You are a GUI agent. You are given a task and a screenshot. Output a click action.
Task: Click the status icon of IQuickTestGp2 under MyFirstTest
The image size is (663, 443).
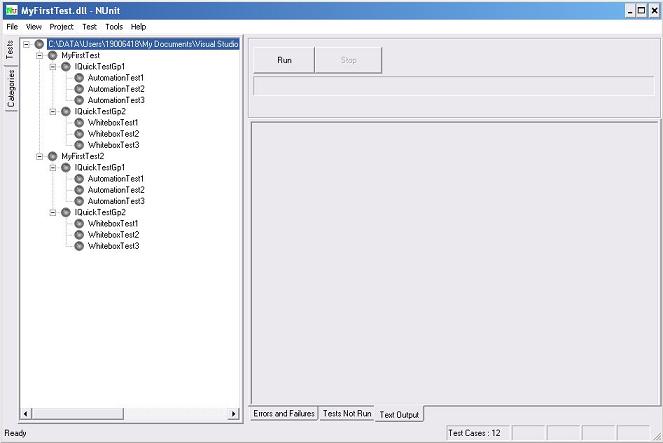pyautogui.click(x=66, y=111)
